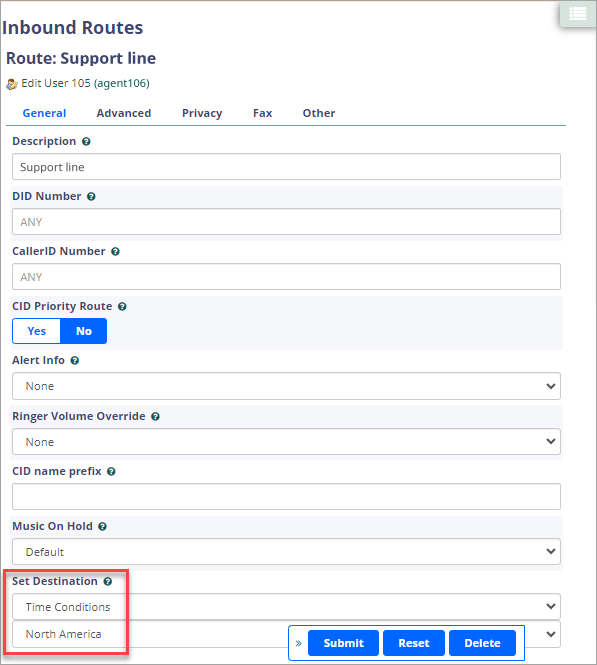Show help for Alert Info

click(x=75, y=361)
